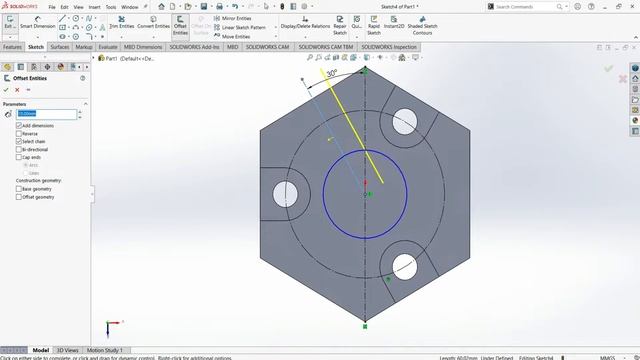The width and height of the screenshot is (640, 360).
Task: Switch to the Features tab
Action: click(x=12, y=47)
